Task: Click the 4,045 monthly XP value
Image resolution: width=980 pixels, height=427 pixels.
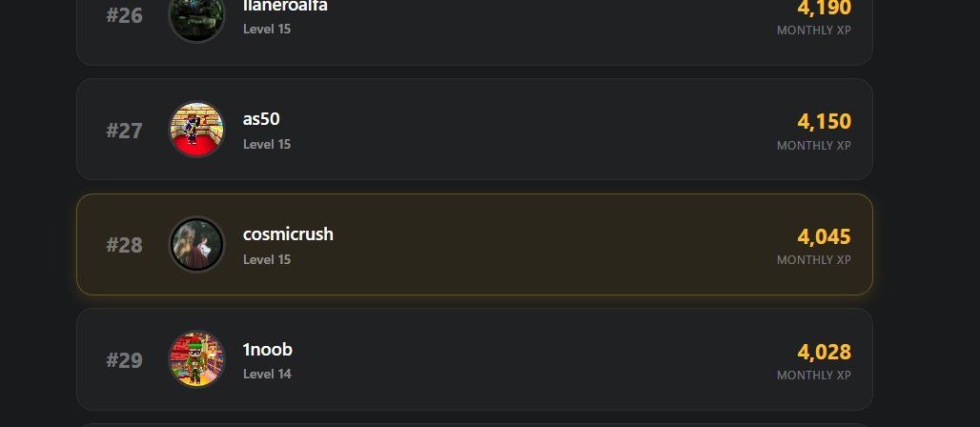Action: (x=824, y=237)
